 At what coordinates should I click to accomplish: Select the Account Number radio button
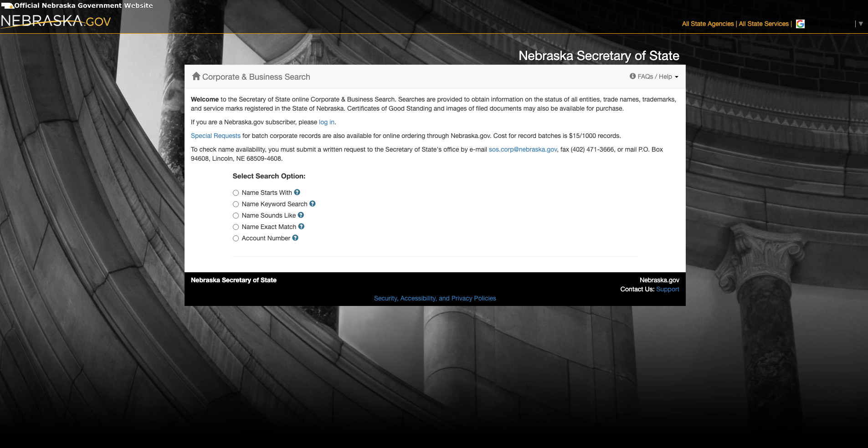236,239
